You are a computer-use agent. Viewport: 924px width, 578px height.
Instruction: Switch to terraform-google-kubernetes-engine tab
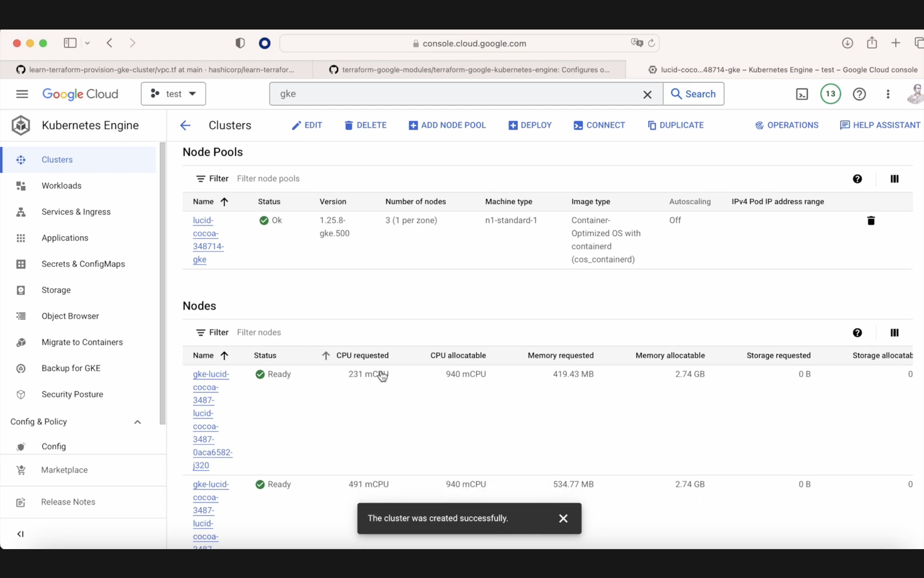pyautogui.click(x=470, y=70)
